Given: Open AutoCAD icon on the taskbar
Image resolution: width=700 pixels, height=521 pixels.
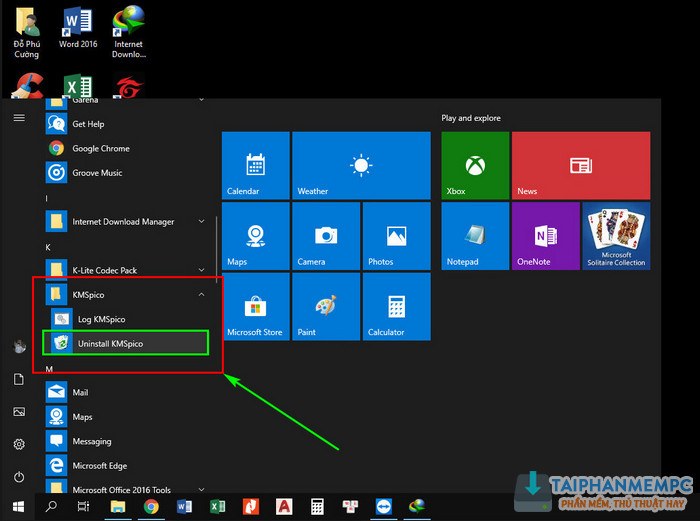Looking at the screenshot, I should (284, 507).
